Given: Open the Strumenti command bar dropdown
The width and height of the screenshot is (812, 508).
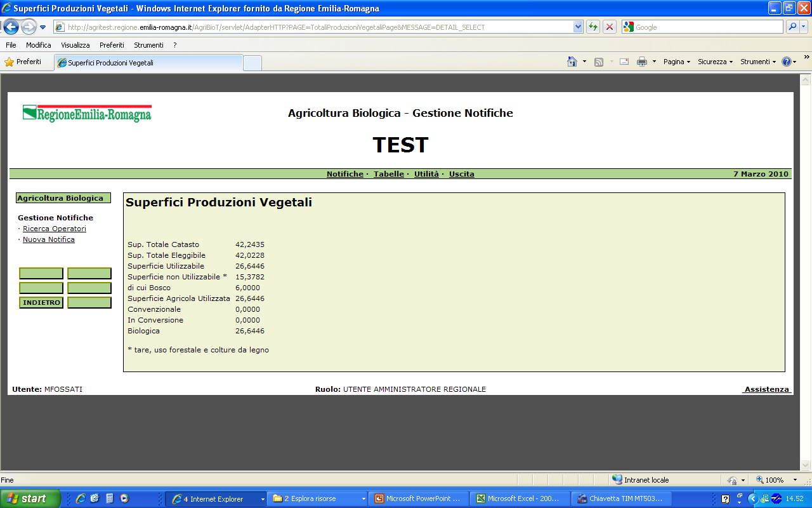Looking at the screenshot, I should [758, 62].
